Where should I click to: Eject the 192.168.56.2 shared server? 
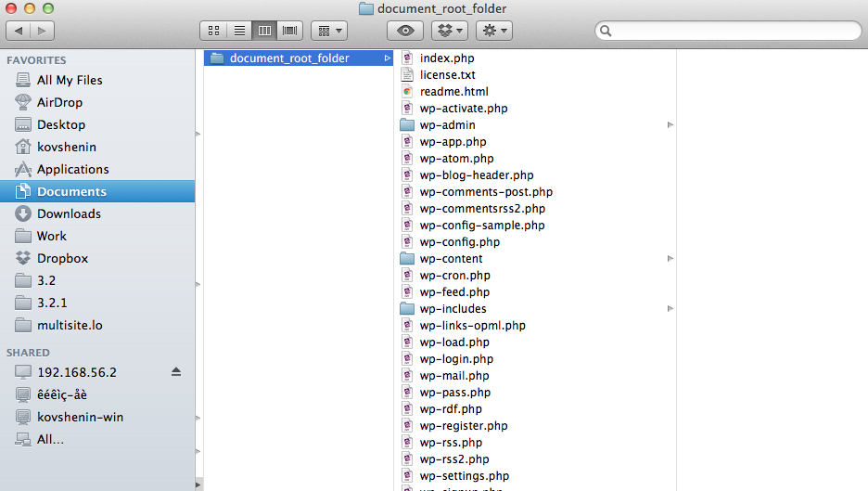(176, 372)
